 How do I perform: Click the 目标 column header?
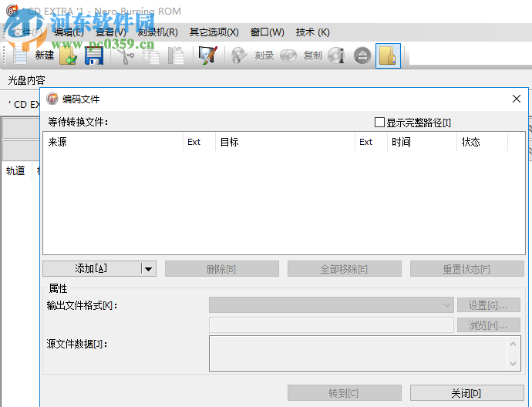pos(285,142)
